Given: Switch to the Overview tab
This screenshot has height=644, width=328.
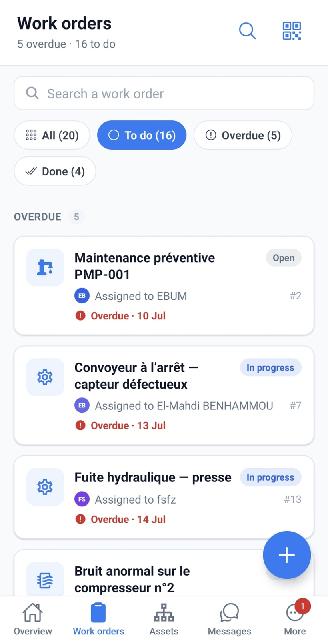Looking at the screenshot, I should tap(33, 619).
